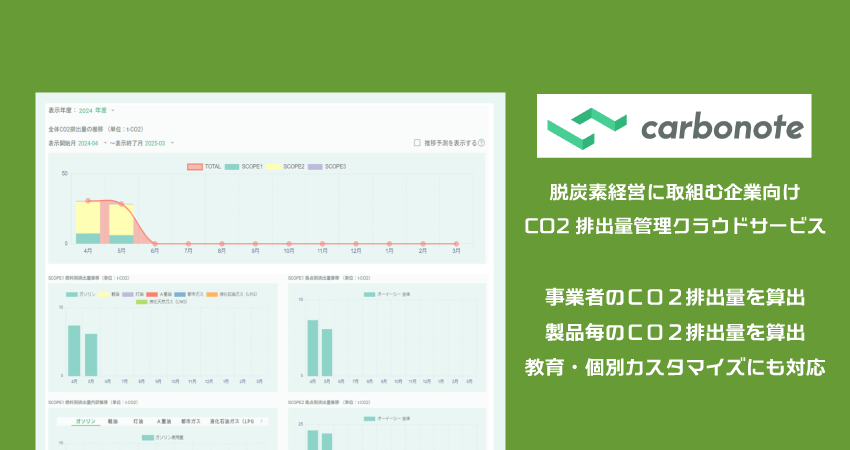Open the 表示終了月 2025-03 dropdown

coord(159,144)
